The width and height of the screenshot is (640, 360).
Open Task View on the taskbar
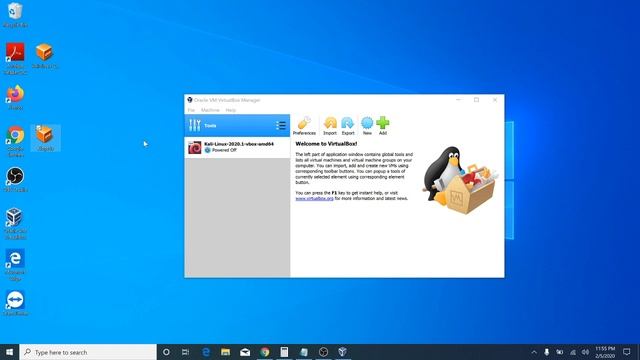[x=185, y=352]
